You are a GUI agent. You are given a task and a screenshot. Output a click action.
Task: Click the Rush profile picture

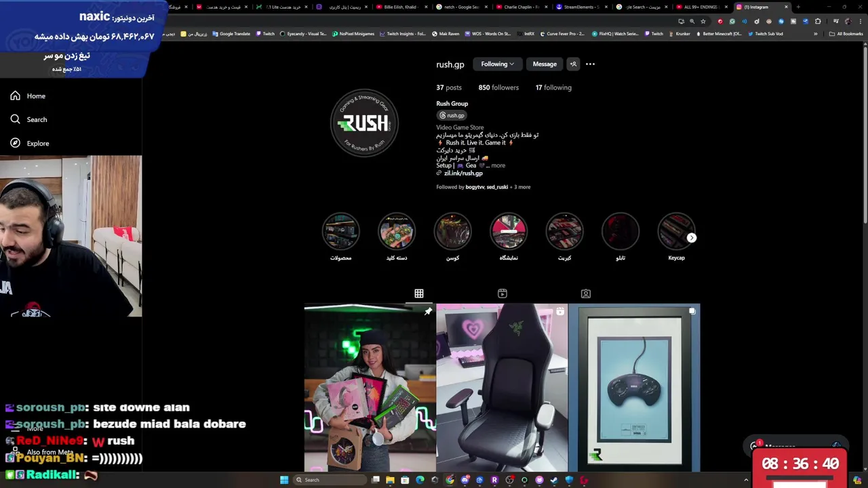tap(364, 123)
